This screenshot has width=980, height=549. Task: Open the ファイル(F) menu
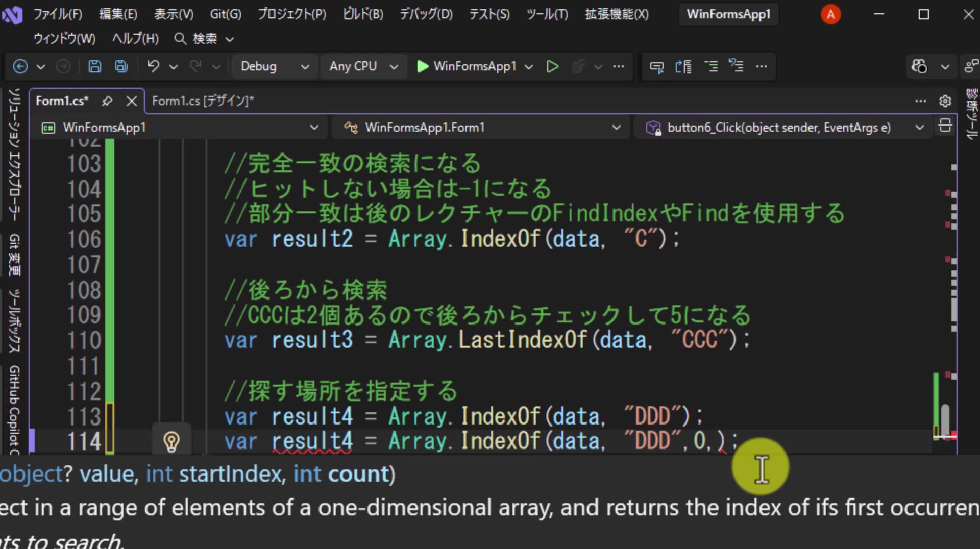[58, 14]
